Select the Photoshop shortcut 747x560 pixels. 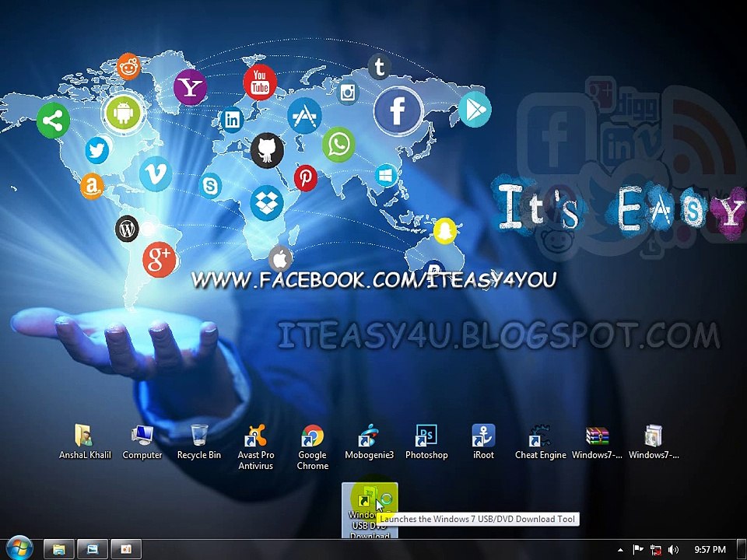(426, 442)
